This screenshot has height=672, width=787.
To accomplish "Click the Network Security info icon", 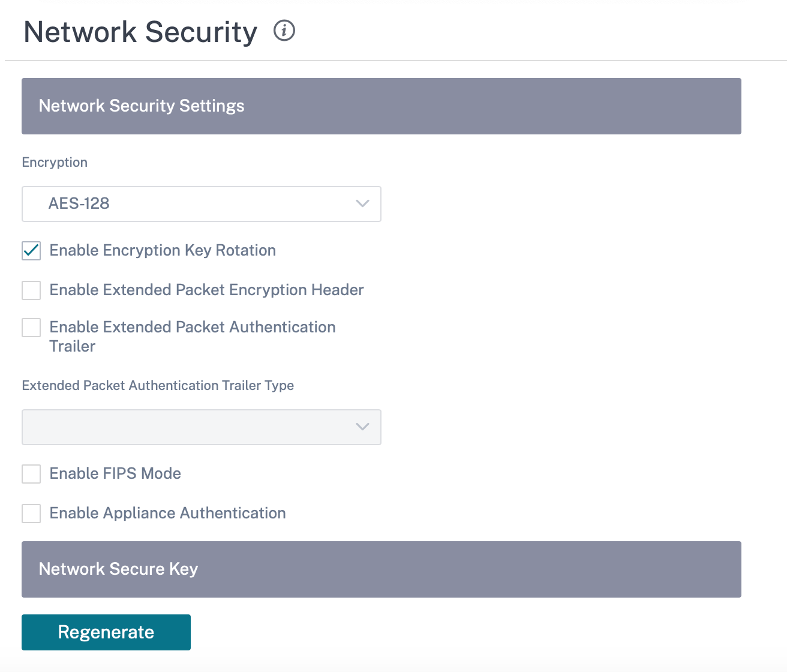I will point(284,31).
